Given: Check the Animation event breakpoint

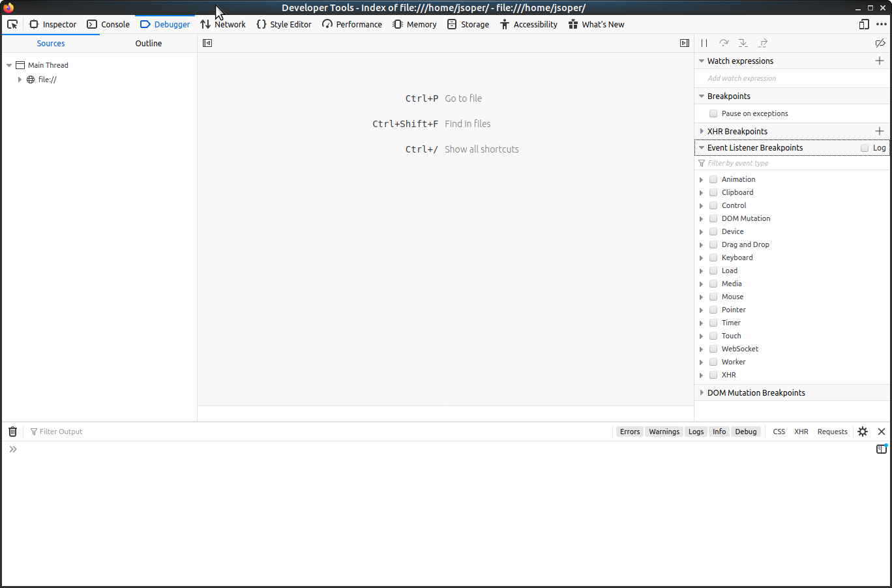Looking at the screenshot, I should [713, 179].
